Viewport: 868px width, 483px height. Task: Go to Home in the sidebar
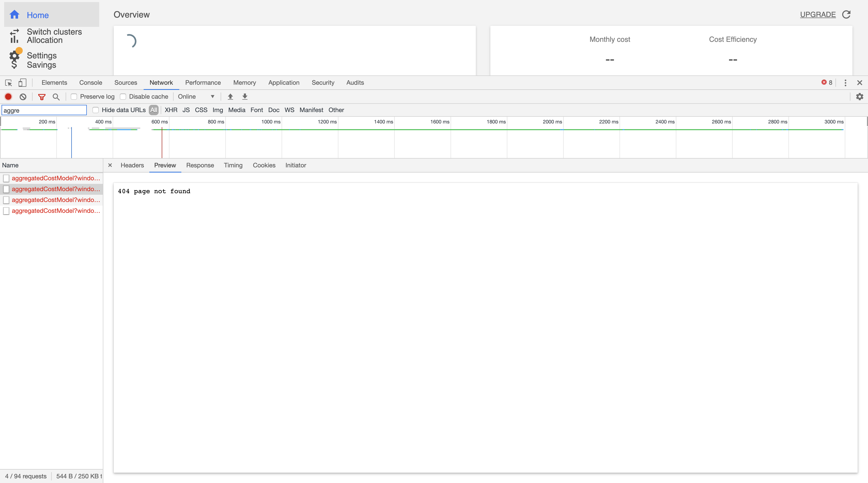[x=37, y=15]
